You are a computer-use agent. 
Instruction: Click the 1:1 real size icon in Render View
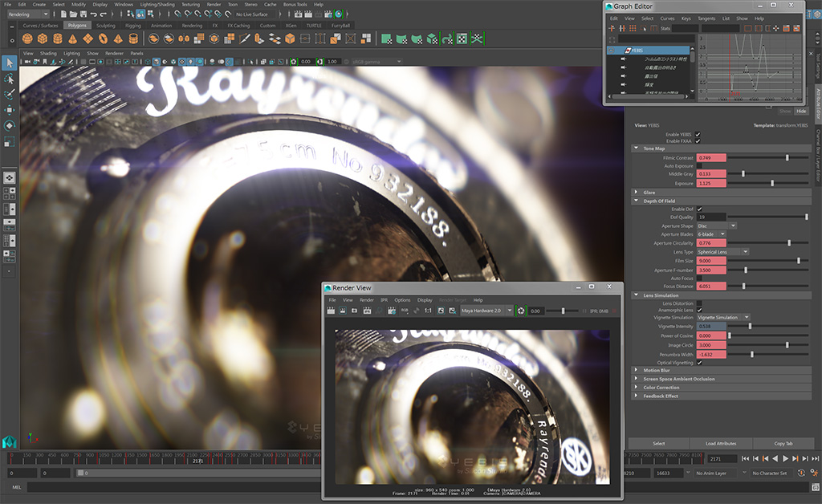coord(428,310)
